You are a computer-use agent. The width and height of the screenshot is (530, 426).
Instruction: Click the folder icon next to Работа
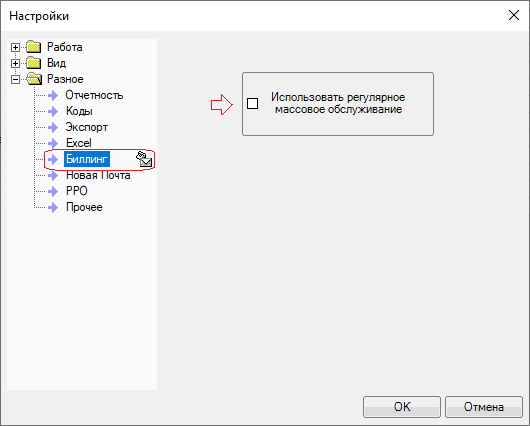(x=34, y=47)
